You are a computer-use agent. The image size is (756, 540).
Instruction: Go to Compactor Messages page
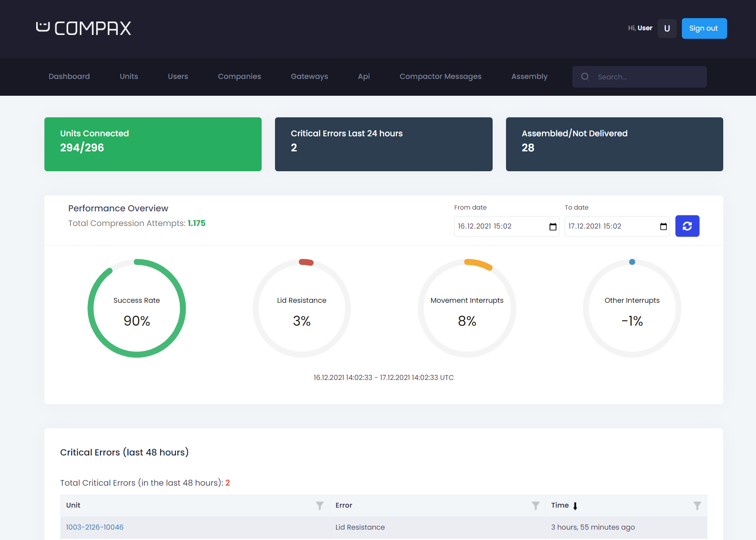pos(440,76)
